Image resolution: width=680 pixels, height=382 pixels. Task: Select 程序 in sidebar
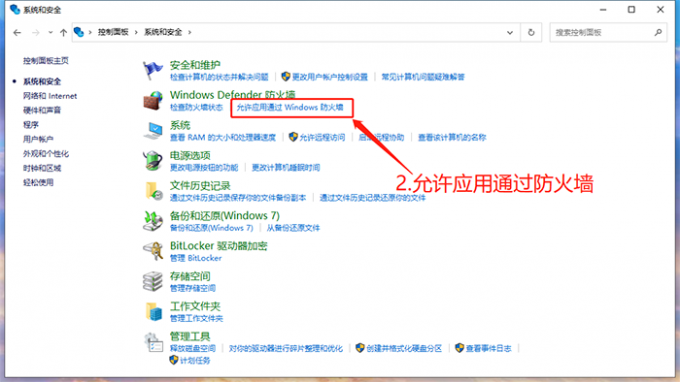(x=31, y=125)
